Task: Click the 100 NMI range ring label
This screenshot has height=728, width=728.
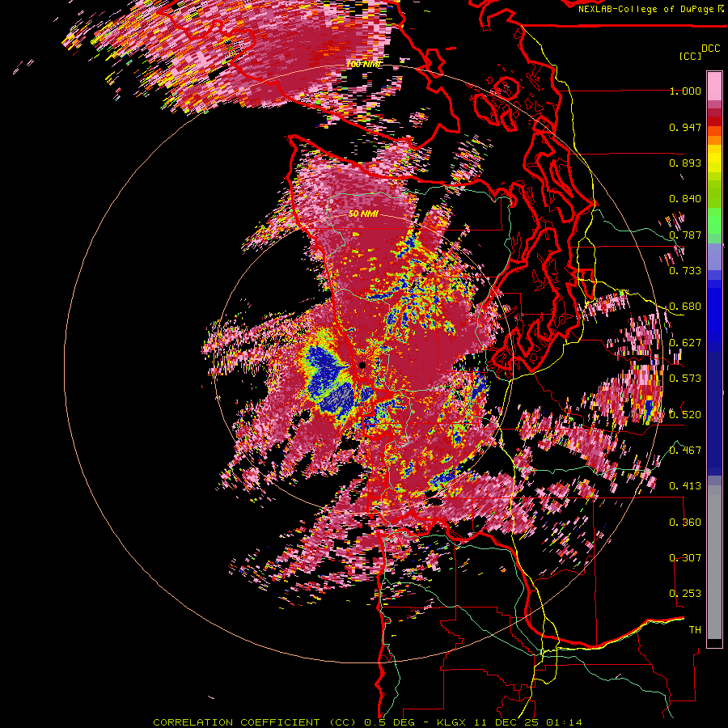Action: 364,64
